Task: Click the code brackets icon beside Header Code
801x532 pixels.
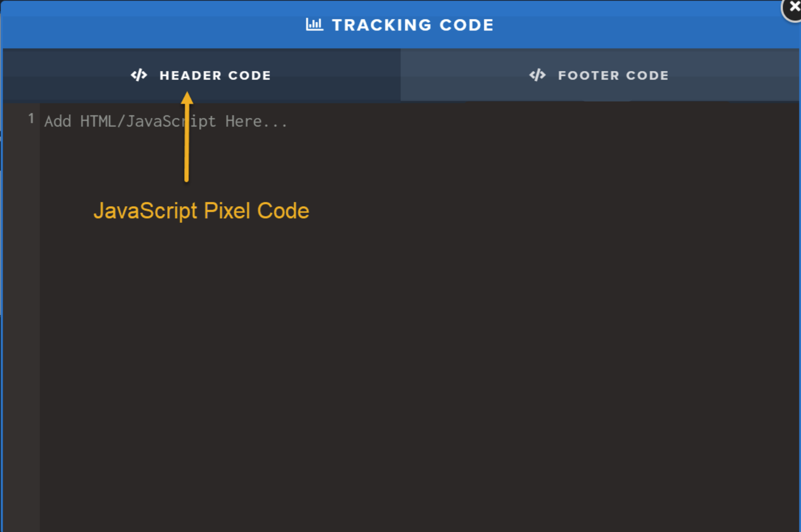Action: tap(139, 75)
